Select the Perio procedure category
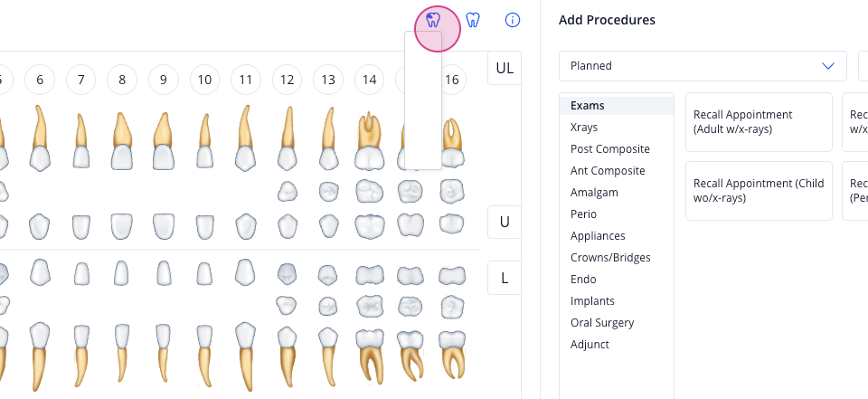 583,214
